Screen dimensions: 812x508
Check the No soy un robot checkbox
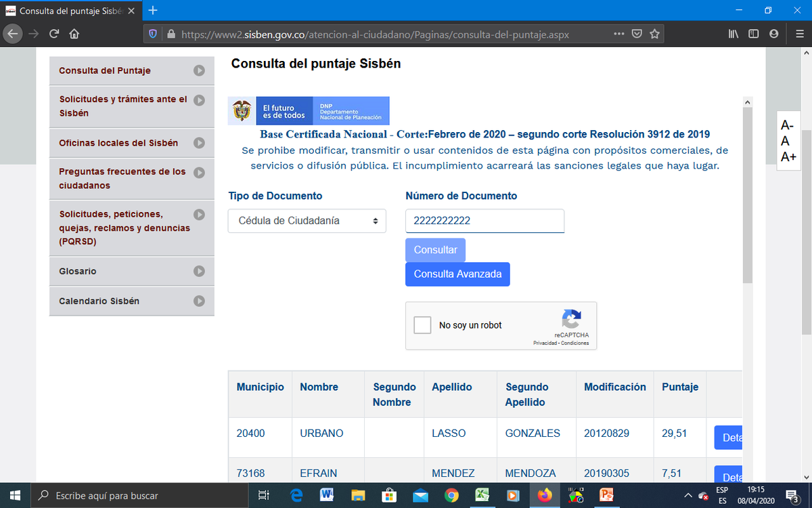(422, 325)
